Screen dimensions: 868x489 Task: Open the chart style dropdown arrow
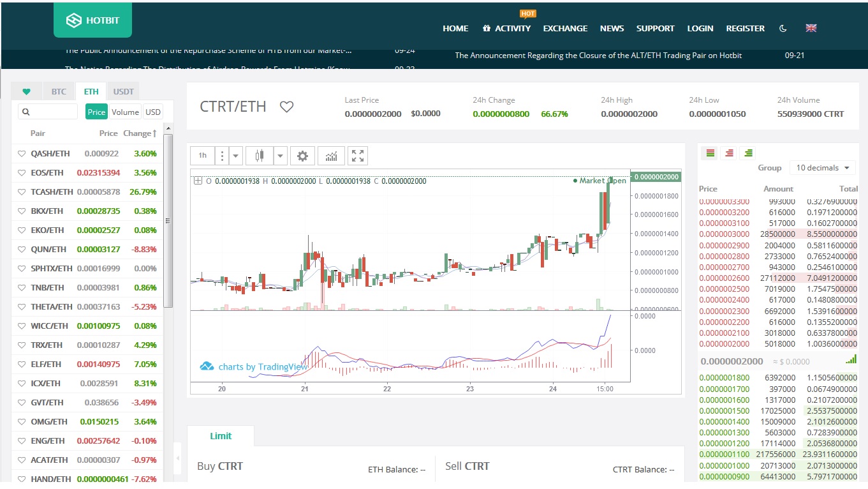(279, 155)
